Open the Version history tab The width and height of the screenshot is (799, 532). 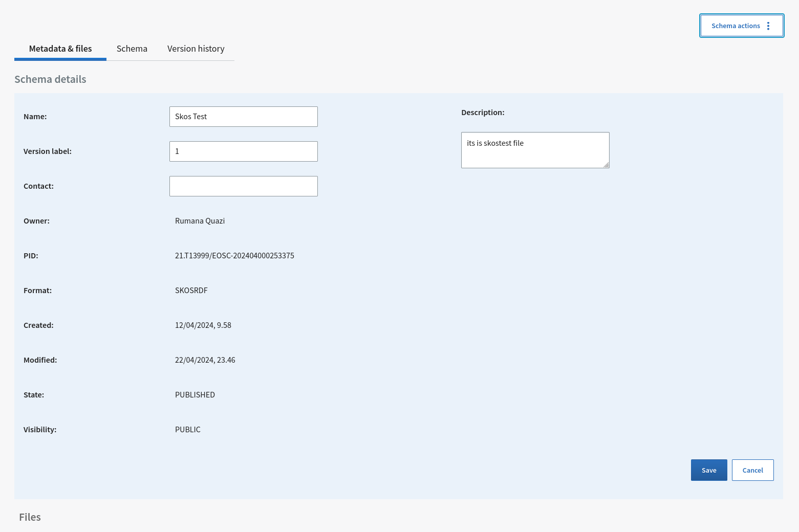click(196, 49)
